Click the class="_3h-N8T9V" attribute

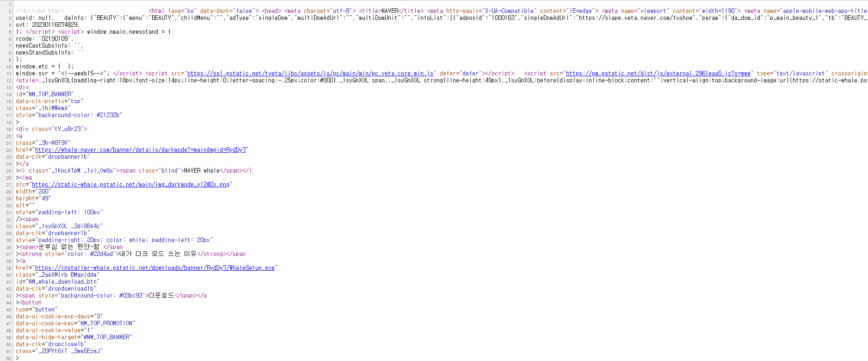[x=43, y=143]
